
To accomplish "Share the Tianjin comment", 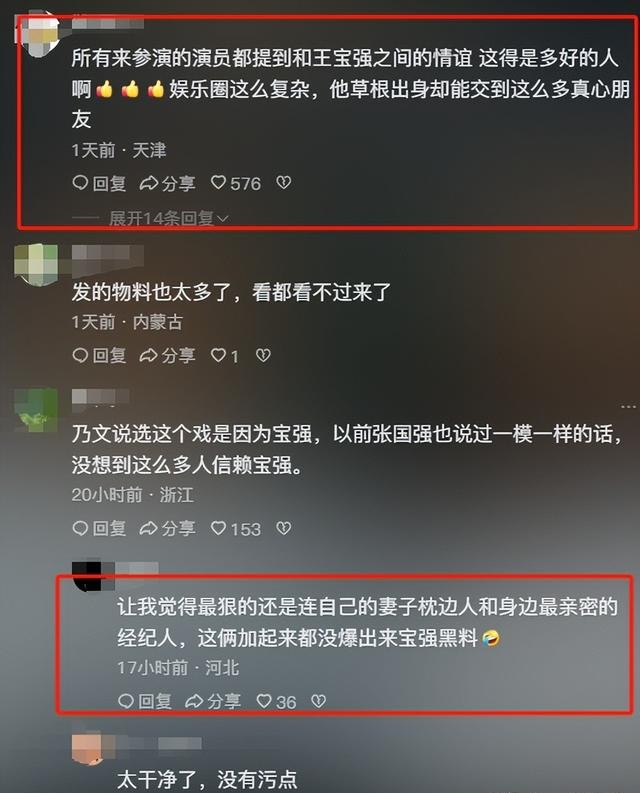I will point(167,183).
